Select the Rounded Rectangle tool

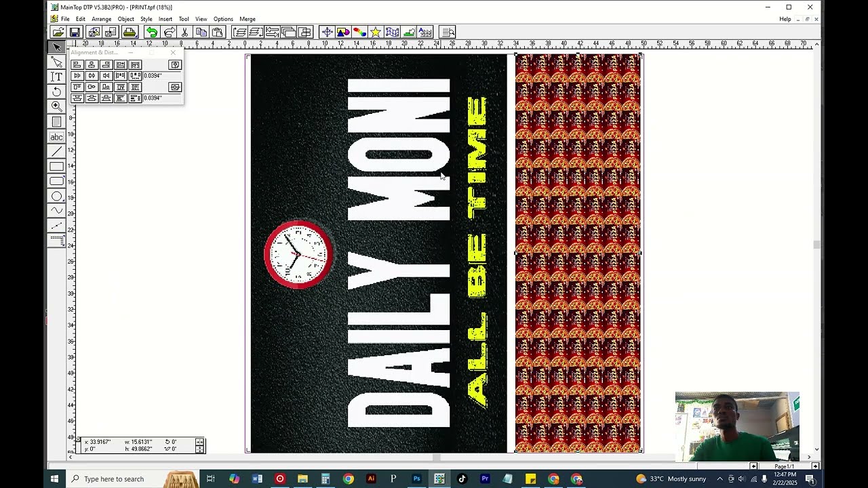click(57, 182)
